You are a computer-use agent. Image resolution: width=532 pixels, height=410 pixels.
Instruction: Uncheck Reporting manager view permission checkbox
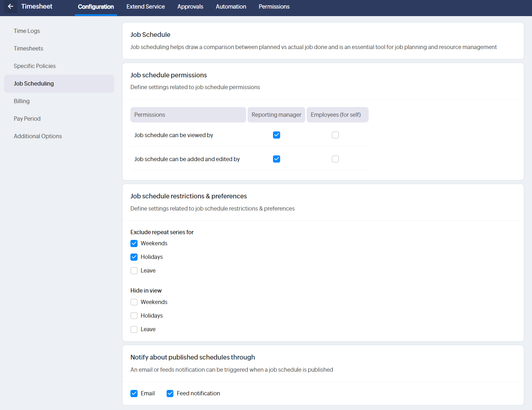(277, 135)
